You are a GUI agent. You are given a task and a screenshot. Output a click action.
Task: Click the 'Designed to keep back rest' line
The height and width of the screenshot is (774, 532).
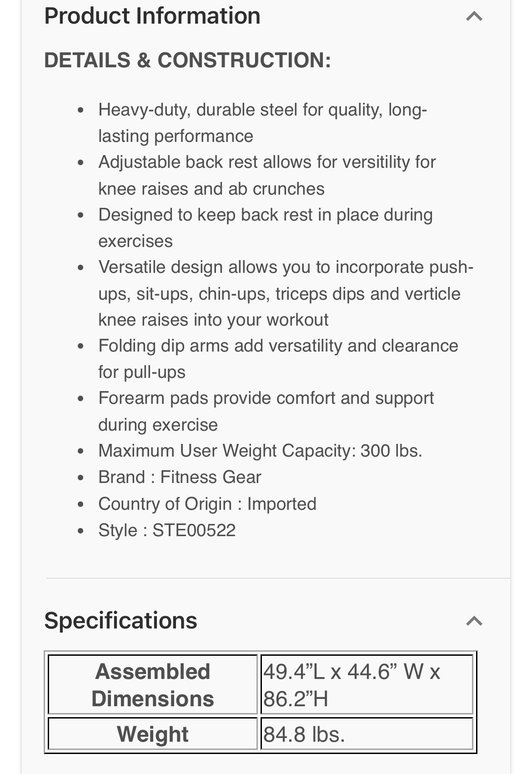pyautogui.click(x=265, y=215)
